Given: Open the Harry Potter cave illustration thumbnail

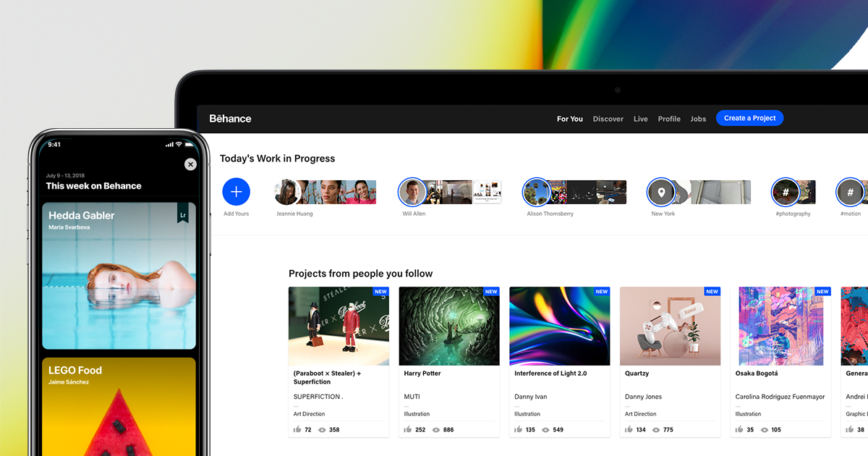Looking at the screenshot, I should pyautogui.click(x=449, y=326).
